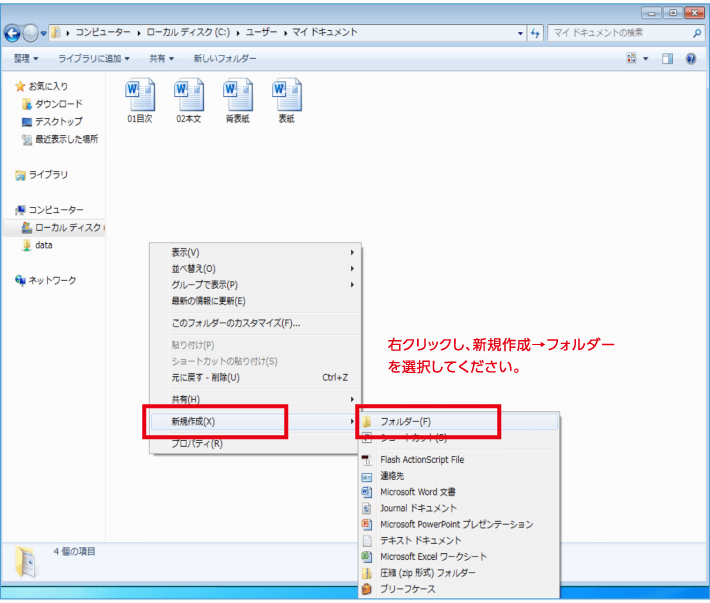Viewport: 710px width, 603px height.
Task: Select the 表紙 Word file icon
Action: (286, 96)
